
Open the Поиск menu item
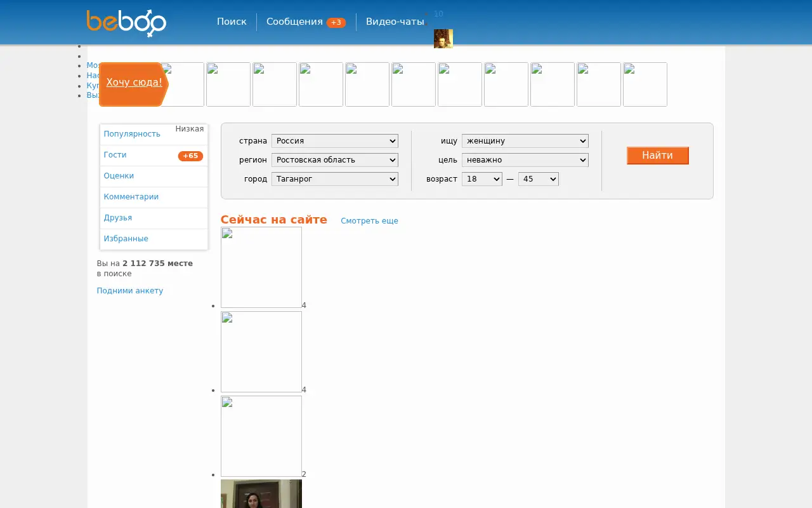coord(232,22)
